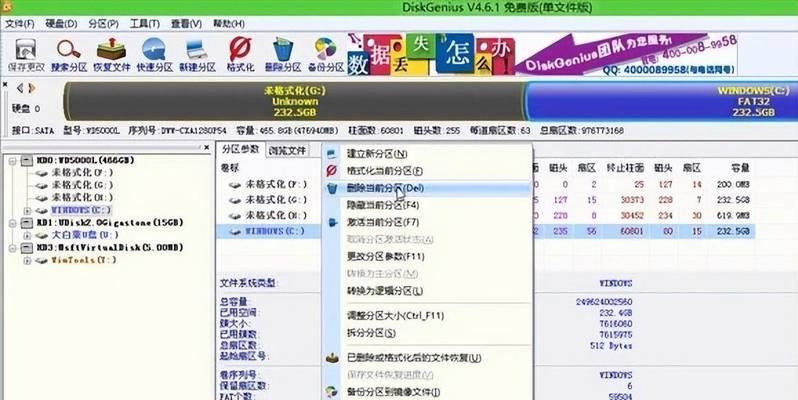Select WINDOWS(C:) row in partition table
Image resolution: width=798 pixels, height=400 pixels.
tap(486, 232)
